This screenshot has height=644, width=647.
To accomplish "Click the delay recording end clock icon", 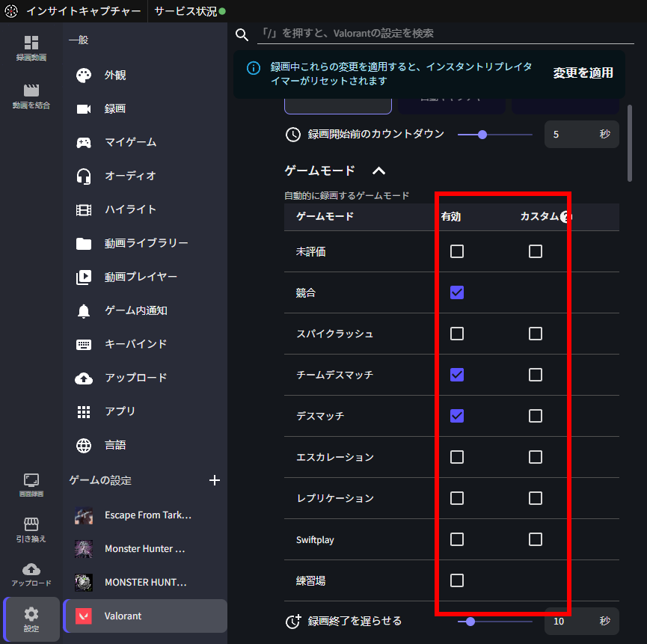I will point(293,622).
